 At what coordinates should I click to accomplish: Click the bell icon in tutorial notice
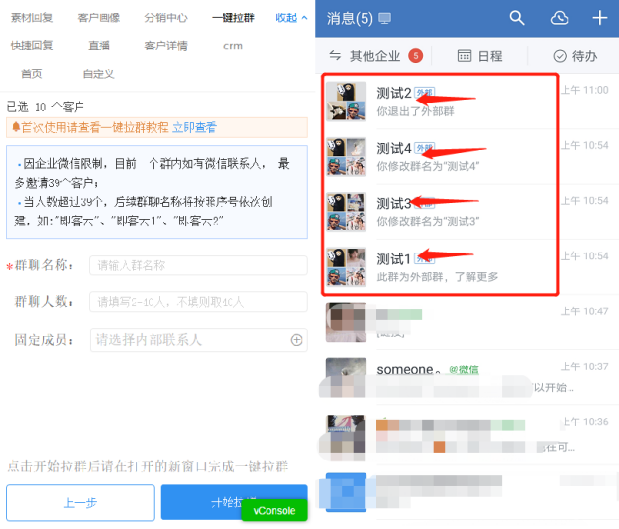point(16,127)
